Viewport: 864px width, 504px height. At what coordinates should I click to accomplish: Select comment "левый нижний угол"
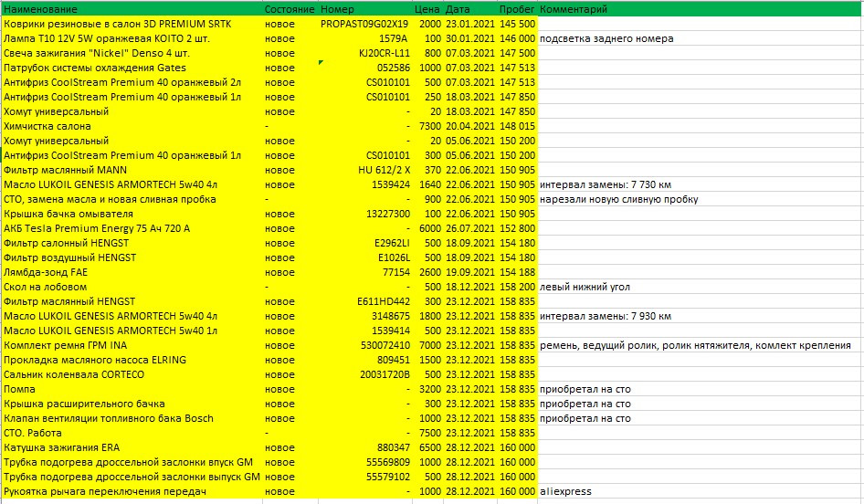pos(700,287)
